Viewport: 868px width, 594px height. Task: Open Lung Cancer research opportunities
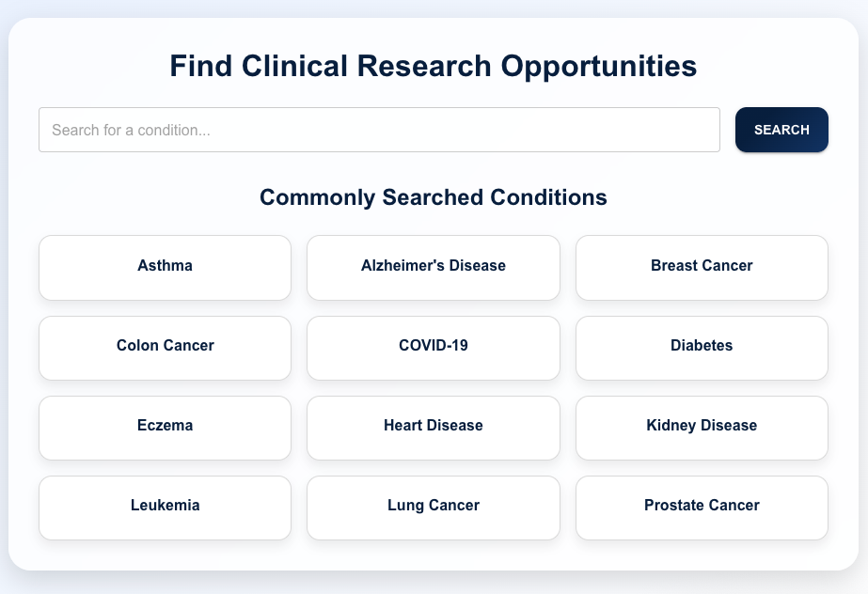point(434,507)
